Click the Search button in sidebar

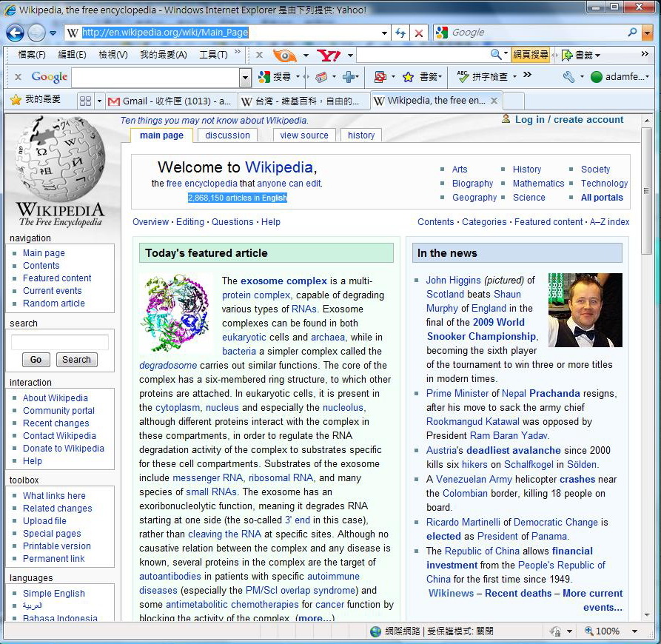tap(77, 360)
